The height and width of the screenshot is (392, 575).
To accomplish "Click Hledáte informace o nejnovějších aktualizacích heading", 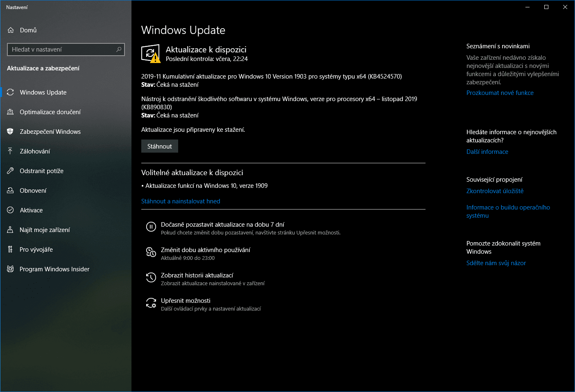I will 512,136.
